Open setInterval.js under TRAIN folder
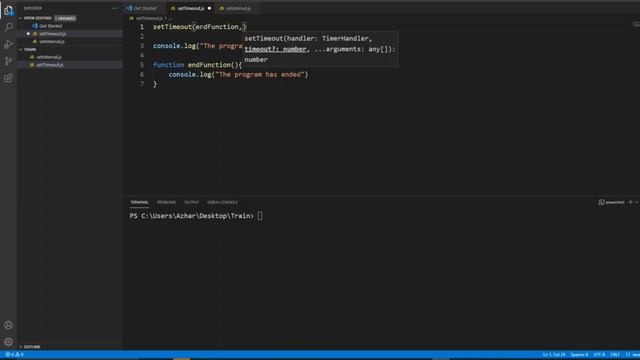 49,57
